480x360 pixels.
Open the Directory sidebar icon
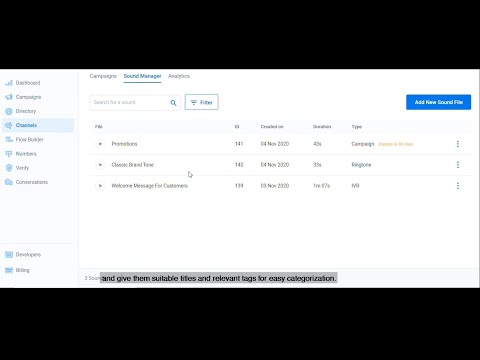click(x=9, y=111)
